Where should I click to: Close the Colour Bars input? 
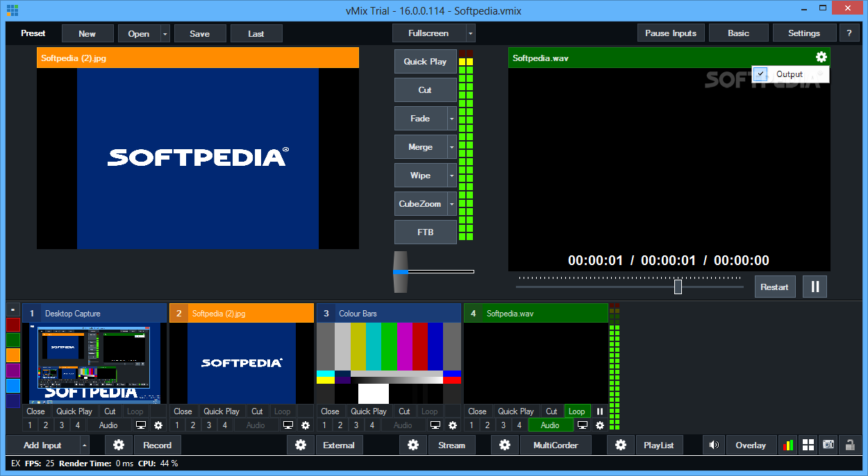click(x=330, y=411)
